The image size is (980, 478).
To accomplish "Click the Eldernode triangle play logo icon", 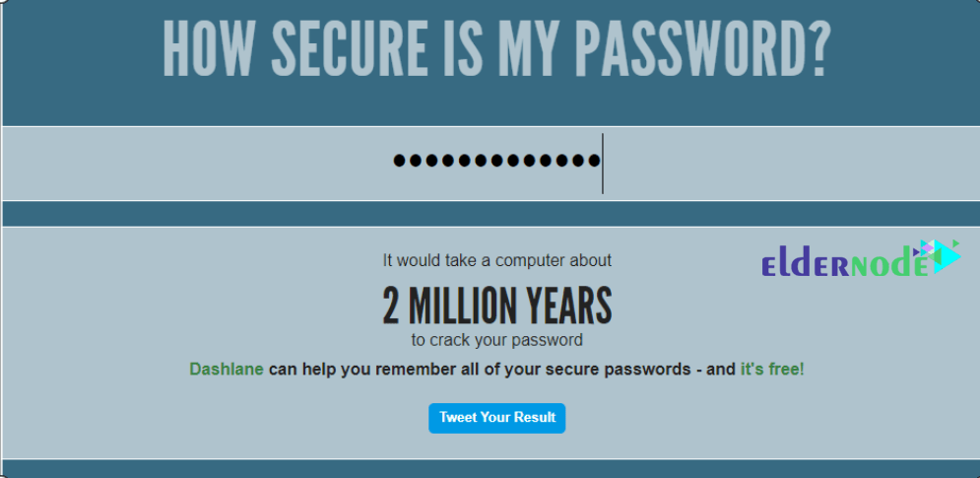I will (x=938, y=256).
